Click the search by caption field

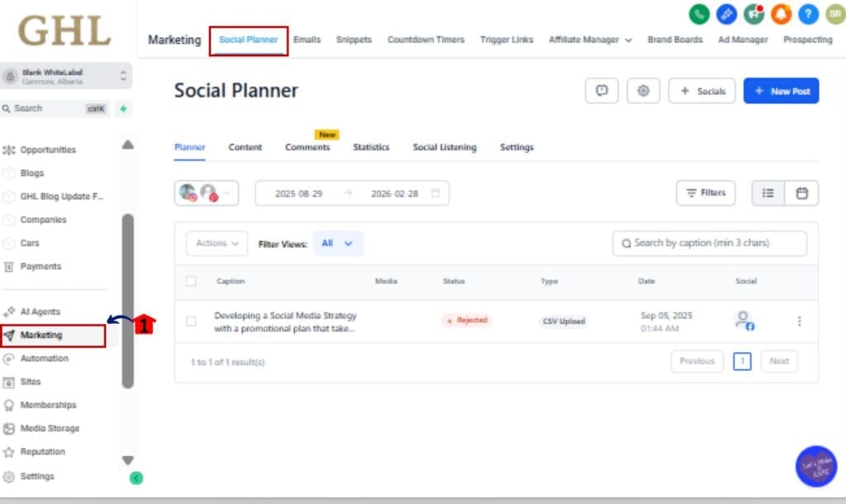[x=711, y=243]
